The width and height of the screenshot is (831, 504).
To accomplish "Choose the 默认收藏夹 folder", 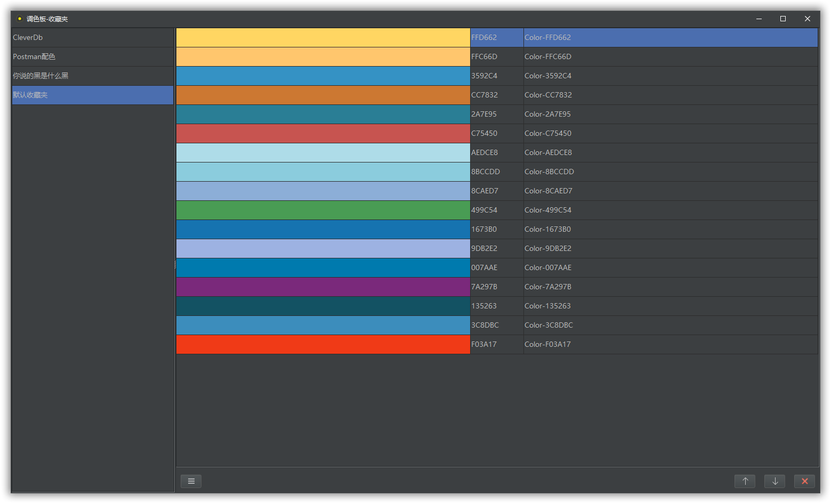I will (93, 95).
